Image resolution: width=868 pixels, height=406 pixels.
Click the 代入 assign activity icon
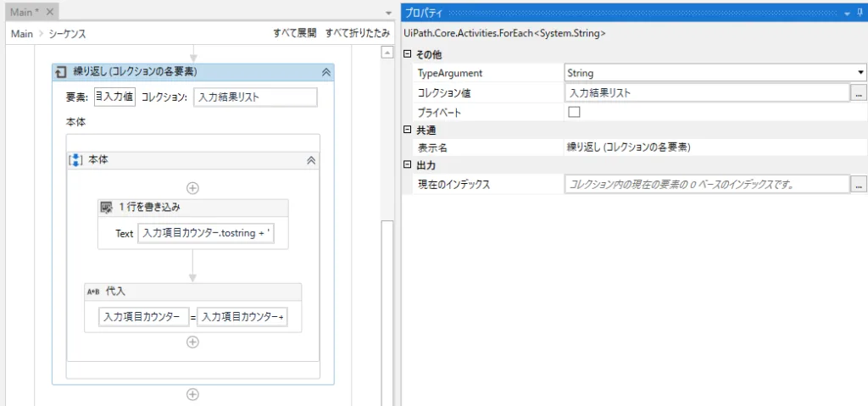coord(93,291)
